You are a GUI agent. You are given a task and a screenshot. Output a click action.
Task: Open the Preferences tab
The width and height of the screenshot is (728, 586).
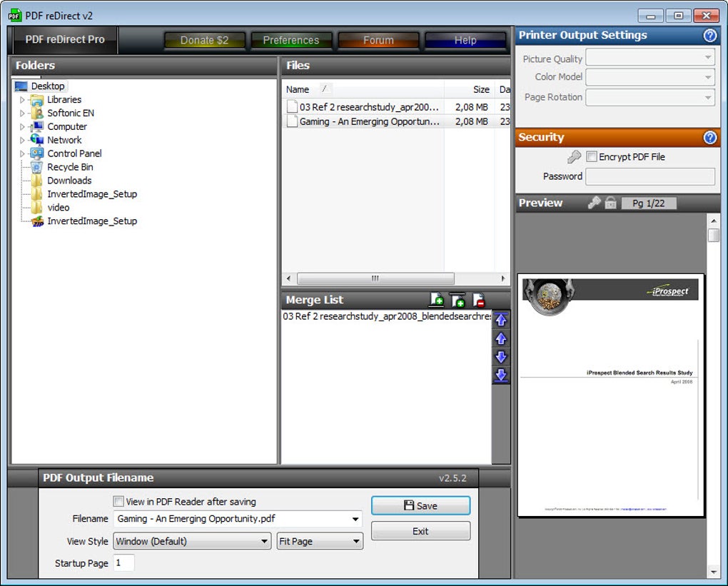290,41
